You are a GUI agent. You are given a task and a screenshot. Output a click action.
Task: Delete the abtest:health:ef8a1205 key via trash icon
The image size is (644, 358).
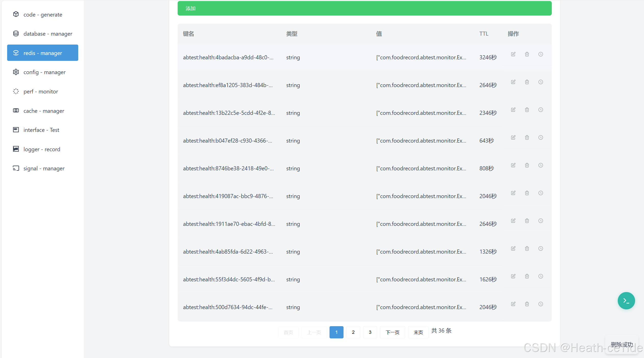[x=527, y=82]
